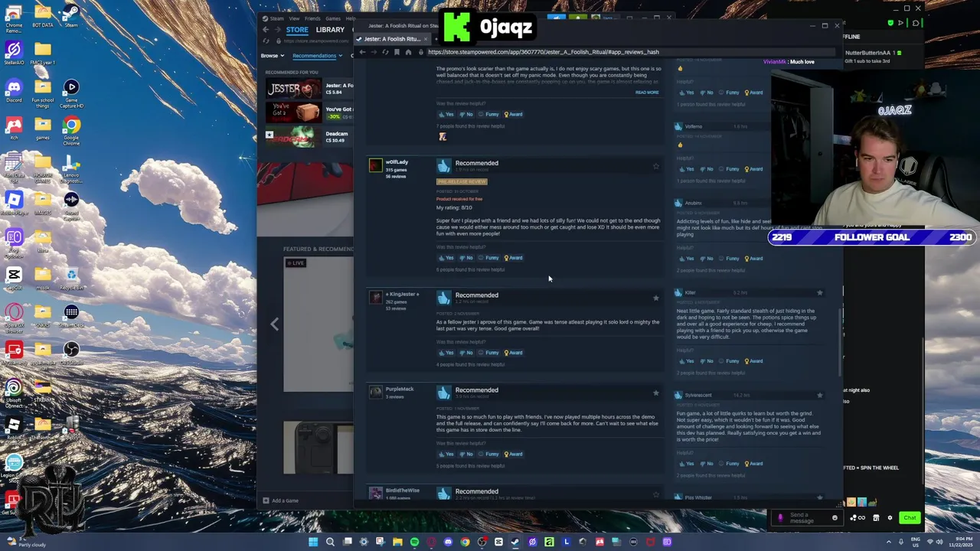The image size is (980, 551).
Task: Click the star icon on Killer's review
Action: point(819,292)
